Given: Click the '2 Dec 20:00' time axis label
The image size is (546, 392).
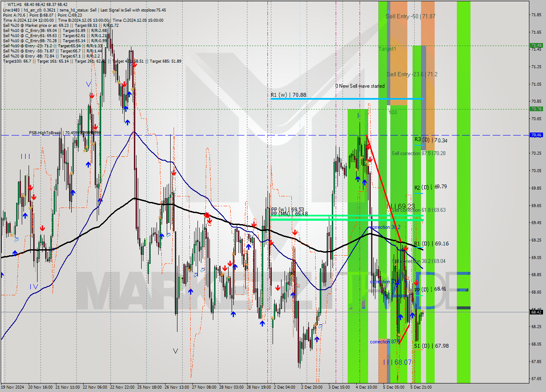Looking at the screenshot, I should tap(312, 387).
